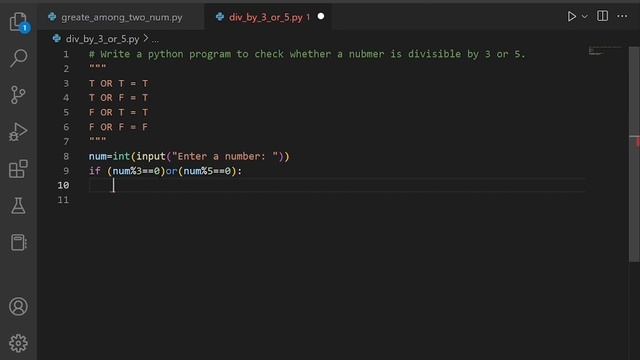Viewport: 640px width, 360px height.
Task: Run the Python file
Action: click(571, 16)
